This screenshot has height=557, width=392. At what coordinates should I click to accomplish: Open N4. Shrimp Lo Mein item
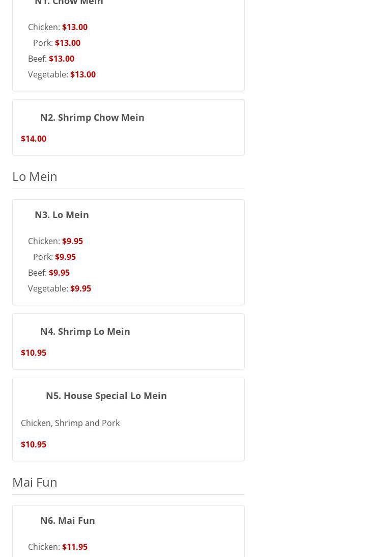(x=85, y=331)
